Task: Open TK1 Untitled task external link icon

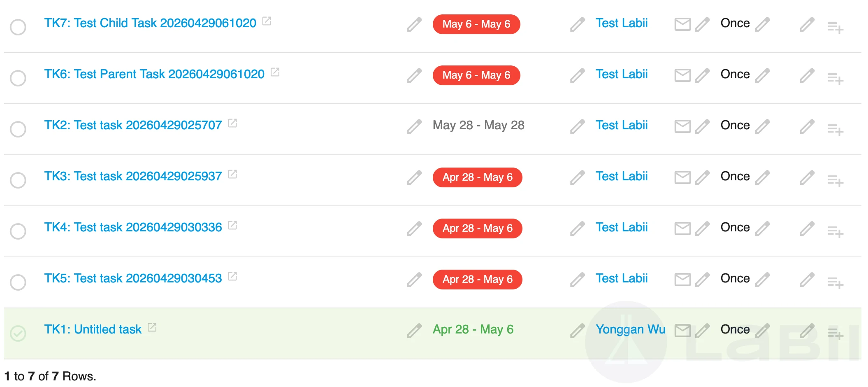Action: click(152, 327)
